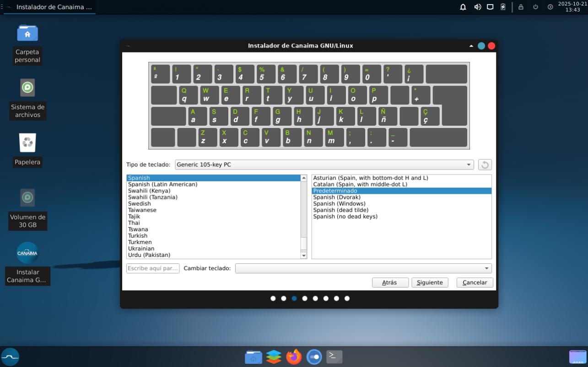
Task: Open Firefox from the dock
Action: click(x=294, y=357)
